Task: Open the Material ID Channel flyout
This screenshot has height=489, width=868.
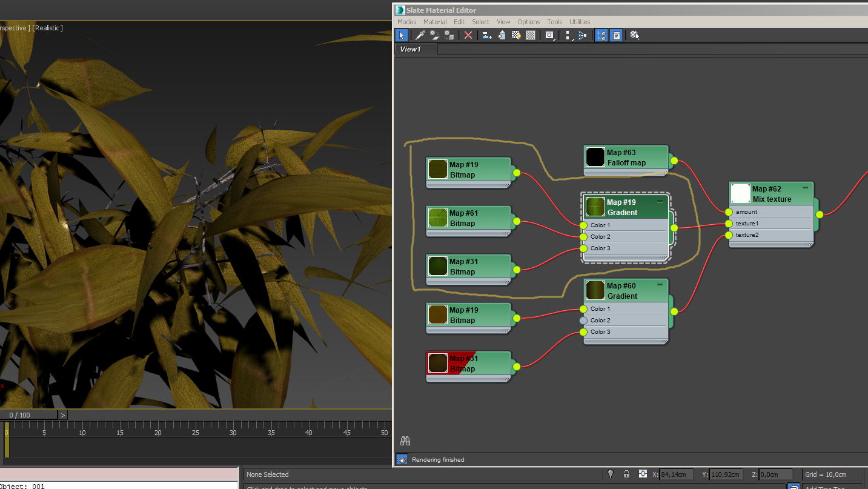Action: point(550,35)
